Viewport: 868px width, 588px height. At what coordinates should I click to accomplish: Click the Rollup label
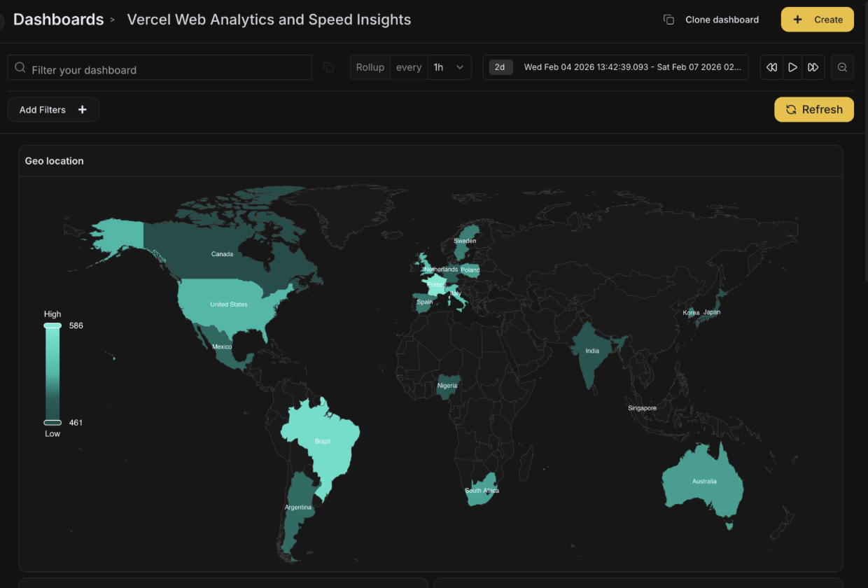[370, 68]
